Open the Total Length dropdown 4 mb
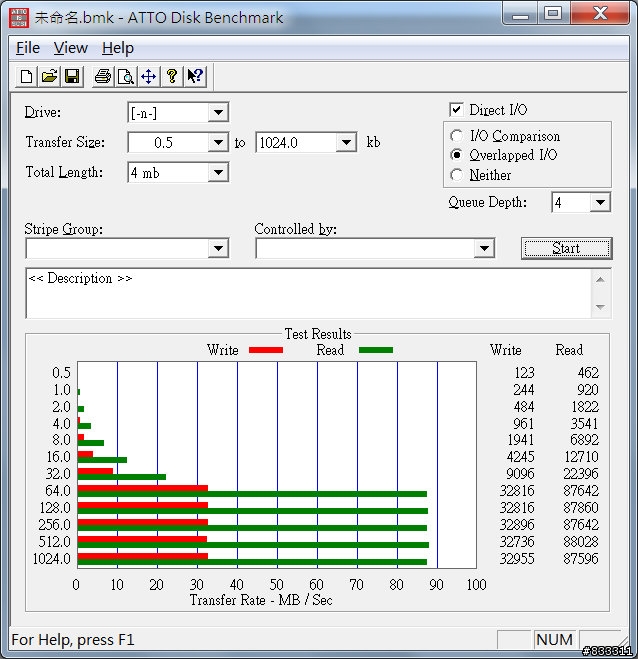The width and height of the screenshot is (638, 659). coord(218,172)
